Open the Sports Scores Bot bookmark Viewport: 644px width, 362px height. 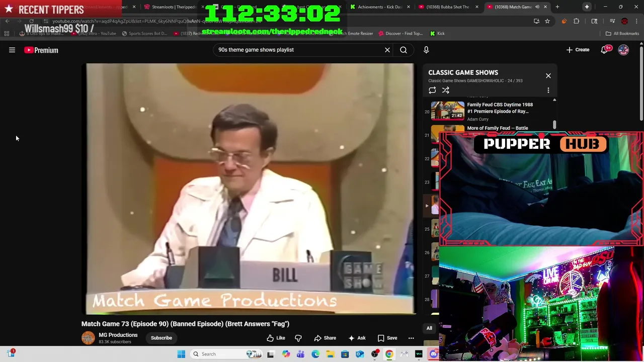click(x=144, y=34)
